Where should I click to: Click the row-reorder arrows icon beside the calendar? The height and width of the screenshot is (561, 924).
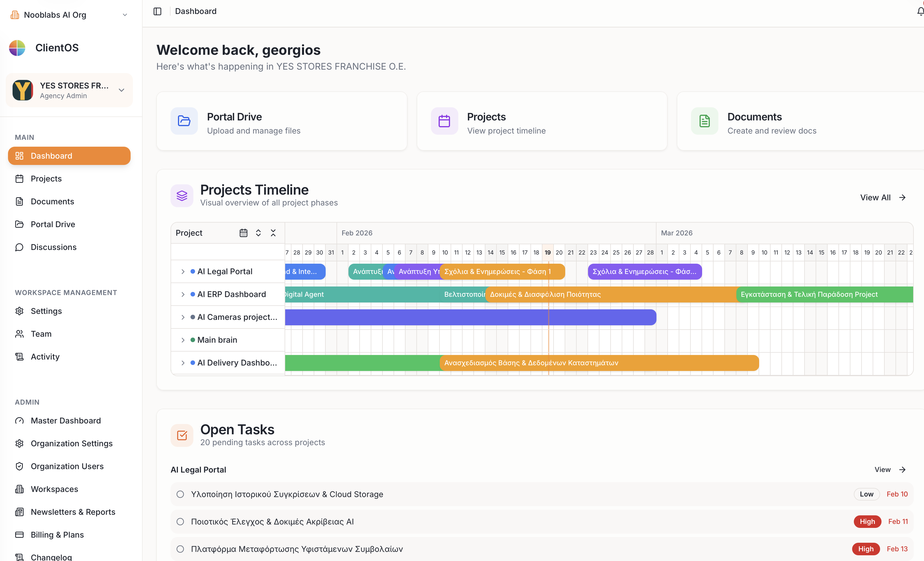(258, 233)
